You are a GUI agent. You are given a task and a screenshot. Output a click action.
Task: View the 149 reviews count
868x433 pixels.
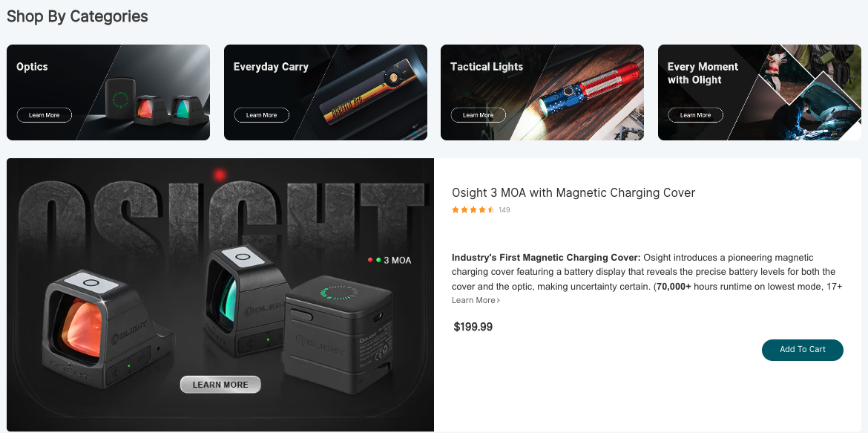click(504, 210)
